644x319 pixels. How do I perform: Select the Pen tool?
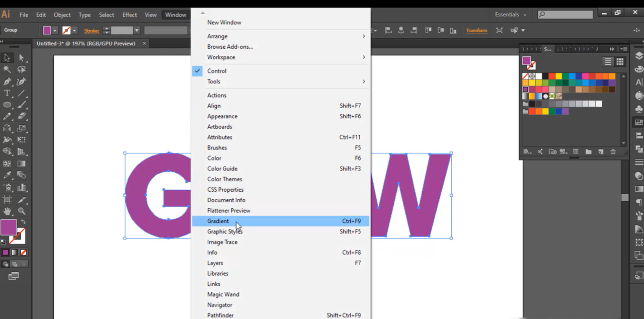7,82
